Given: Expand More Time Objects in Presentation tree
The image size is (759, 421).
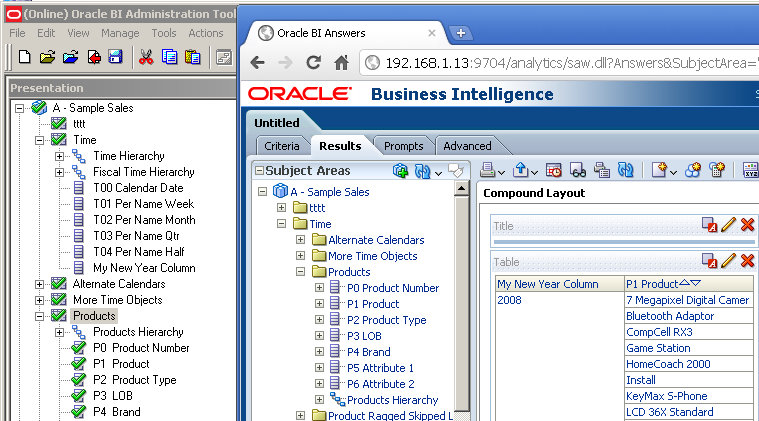Looking at the screenshot, I should click(39, 300).
